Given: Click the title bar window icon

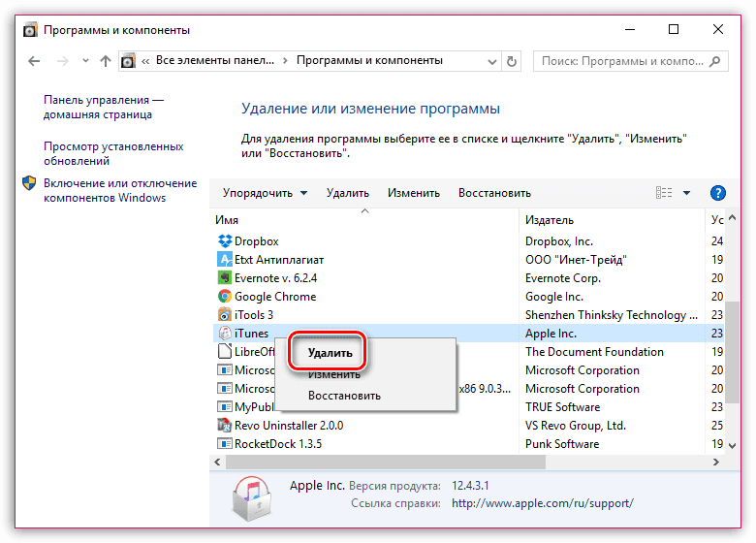Looking at the screenshot, I should (x=30, y=30).
